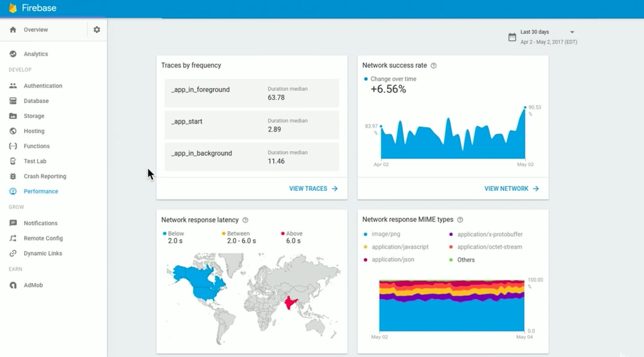The height and width of the screenshot is (357, 644).
Task: Click the 63.78 duration median value
Action: tap(276, 97)
